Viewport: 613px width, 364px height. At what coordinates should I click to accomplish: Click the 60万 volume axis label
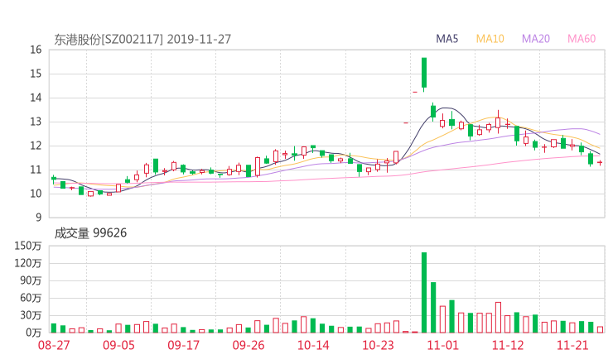(31, 298)
